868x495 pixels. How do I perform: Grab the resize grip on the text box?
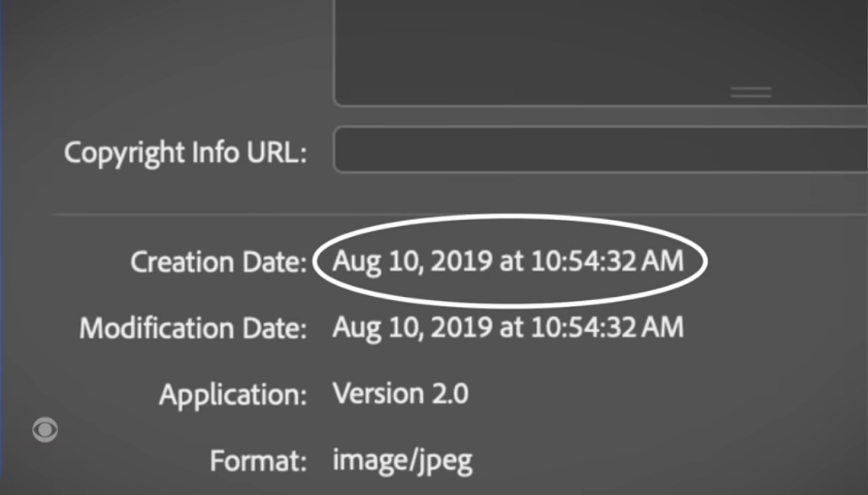(750, 93)
